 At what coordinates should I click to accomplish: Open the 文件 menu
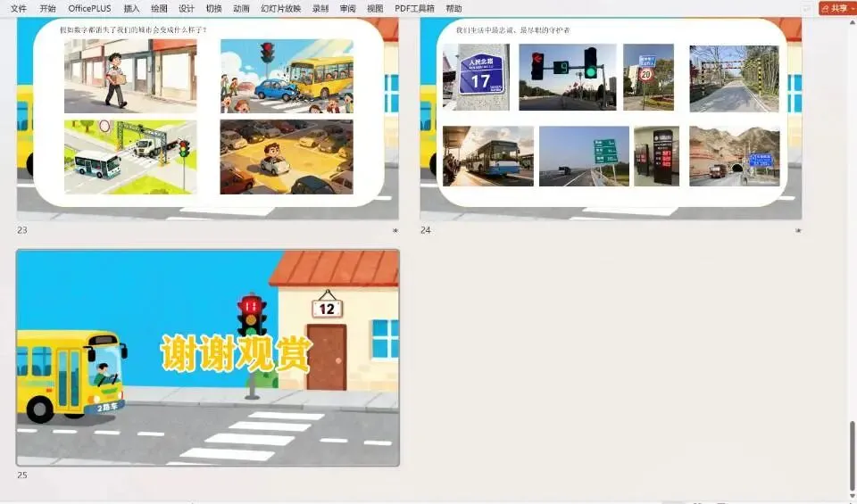click(19, 8)
